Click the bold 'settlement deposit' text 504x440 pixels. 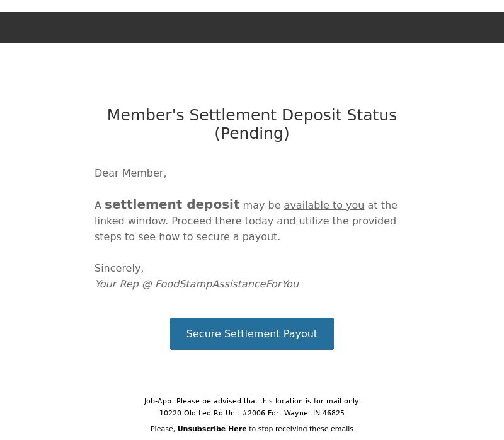point(172,205)
